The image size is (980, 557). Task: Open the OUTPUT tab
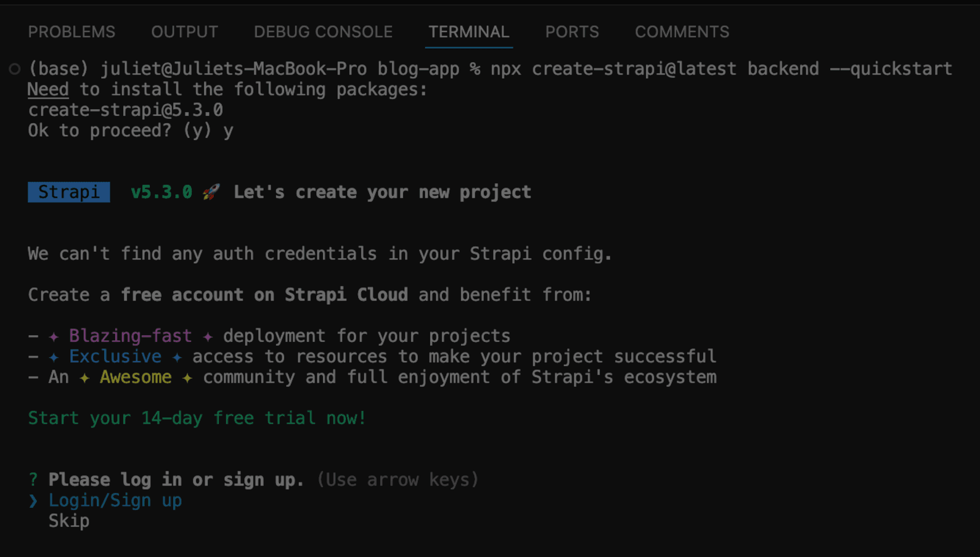184,32
